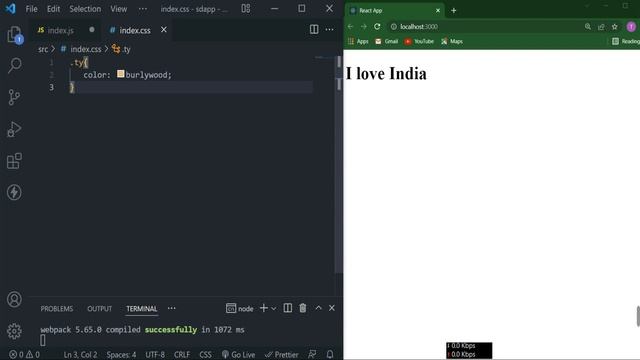Screen dimensions: 640x360
Task: Change encoding via UTF-8 status entry
Action: click(x=155, y=354)
